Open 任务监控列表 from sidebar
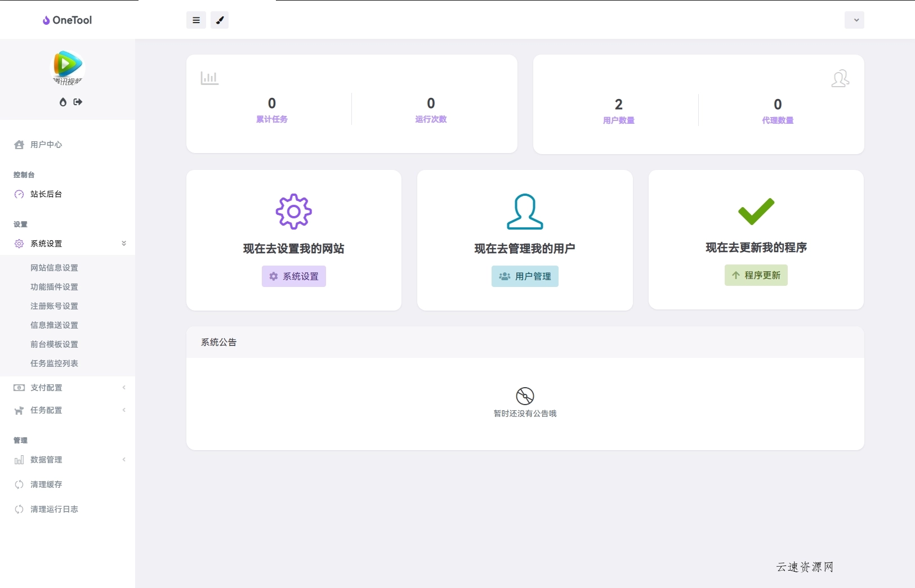The image size is (915, 588). point(55,363)
